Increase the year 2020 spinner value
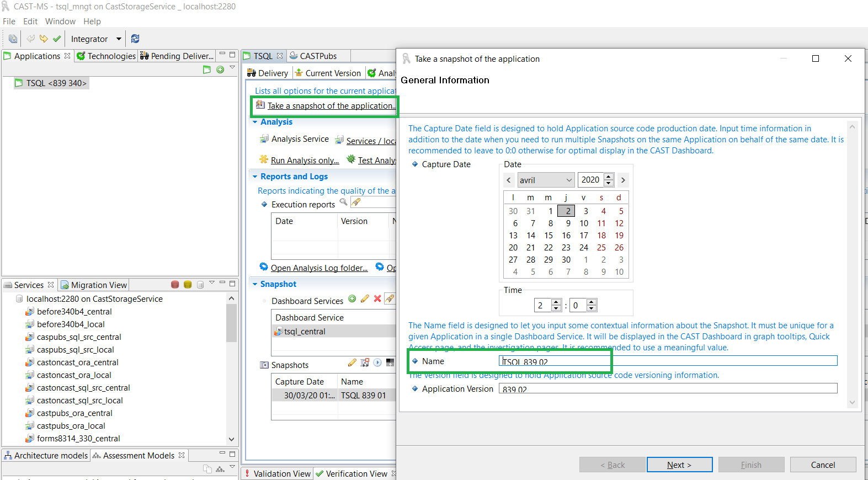 coord(609,177)
